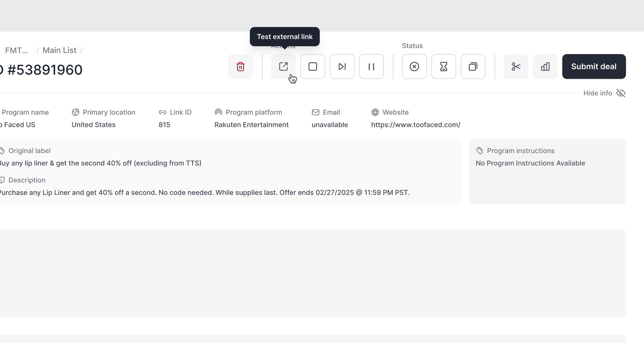Open the bar chart statistics button
Viewport: 644px width, 343px height.
545,67
